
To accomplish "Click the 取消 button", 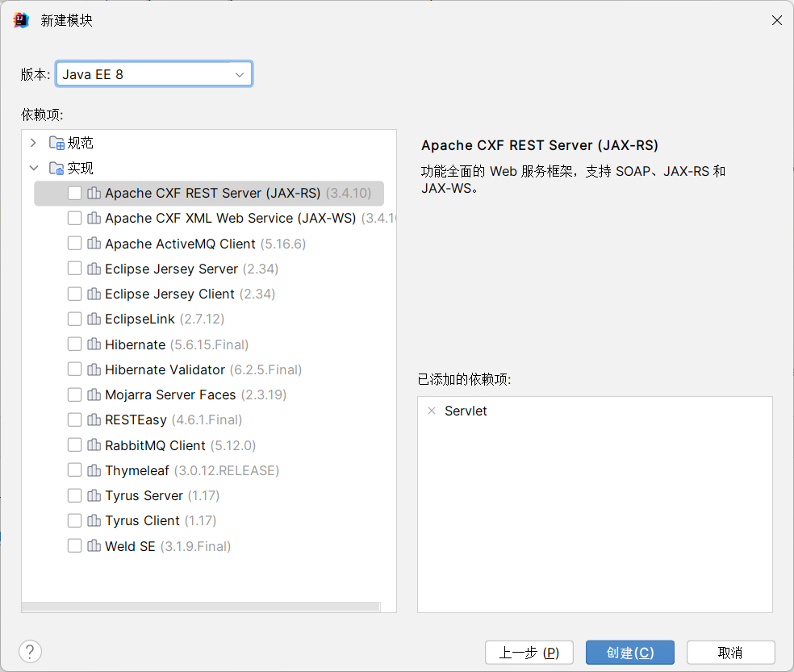I will [731, 653].
